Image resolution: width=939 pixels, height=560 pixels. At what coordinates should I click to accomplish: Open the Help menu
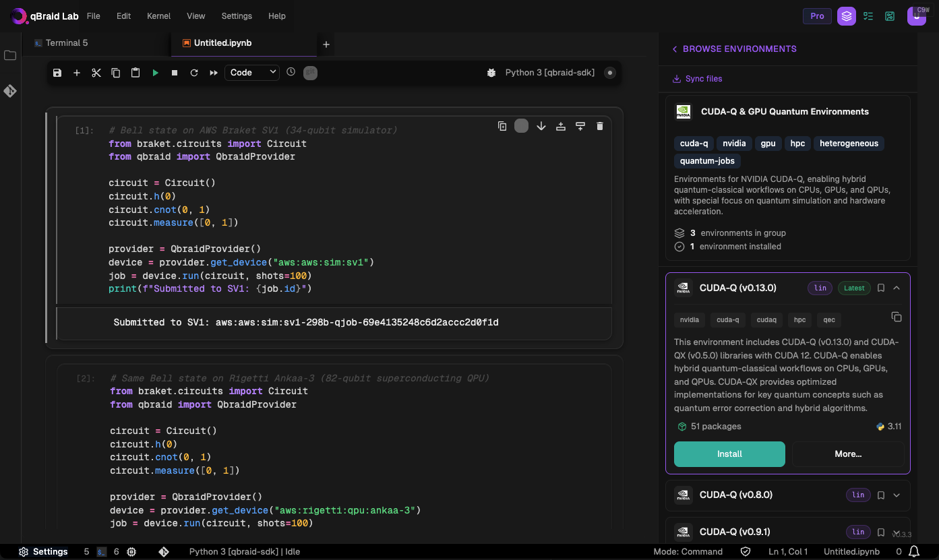click(277, 16)
